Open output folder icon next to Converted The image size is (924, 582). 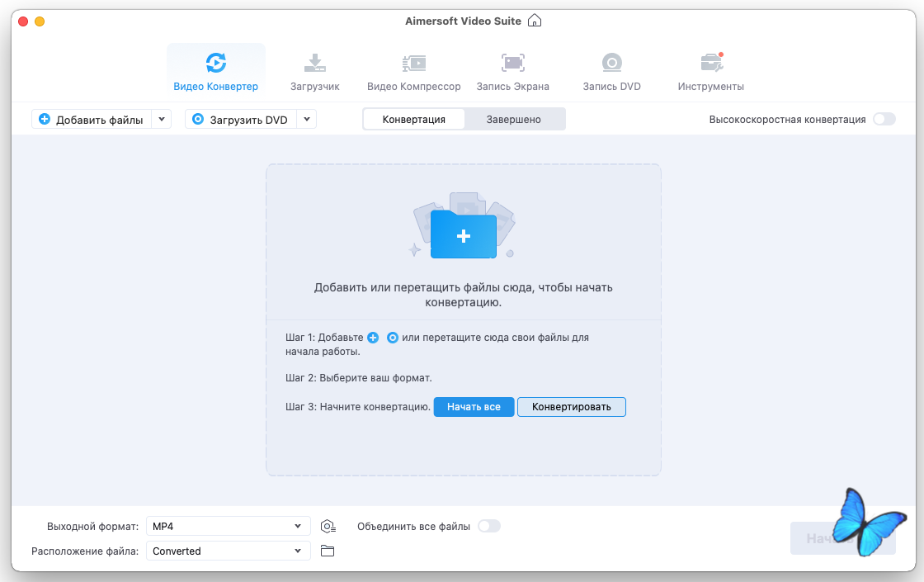click(x=328, y=551)
